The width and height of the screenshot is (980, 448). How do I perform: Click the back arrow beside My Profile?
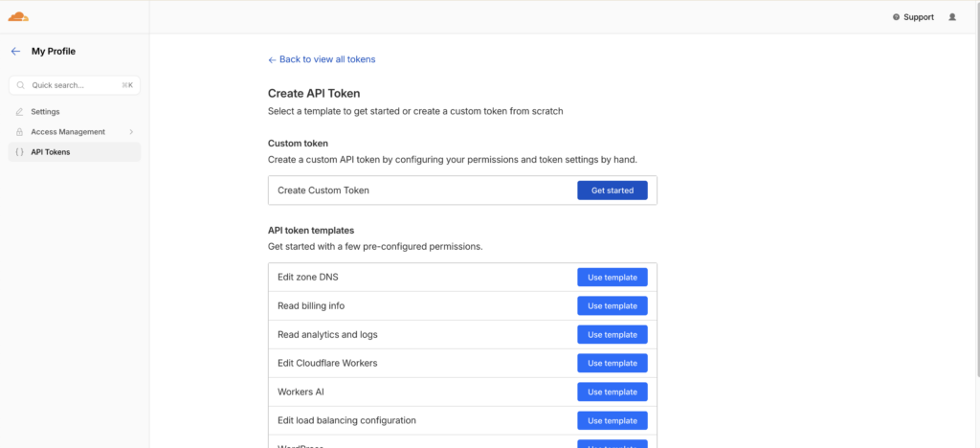15,52
